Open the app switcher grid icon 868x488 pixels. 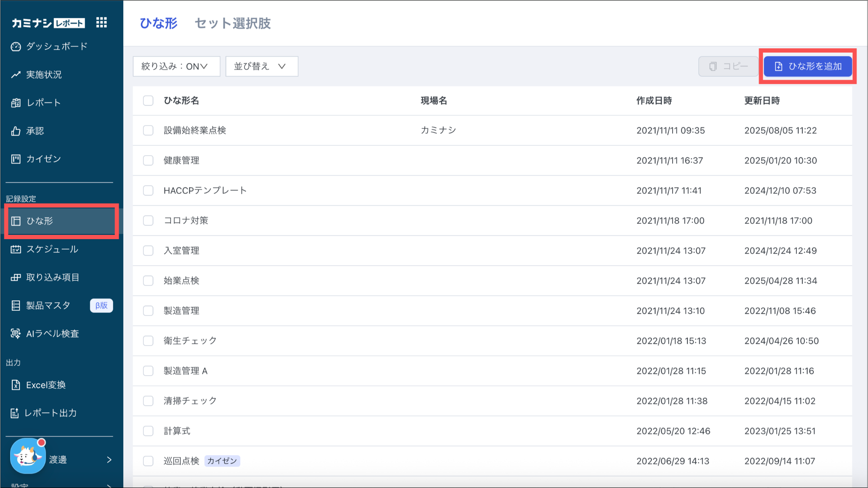tap(101, 22)
